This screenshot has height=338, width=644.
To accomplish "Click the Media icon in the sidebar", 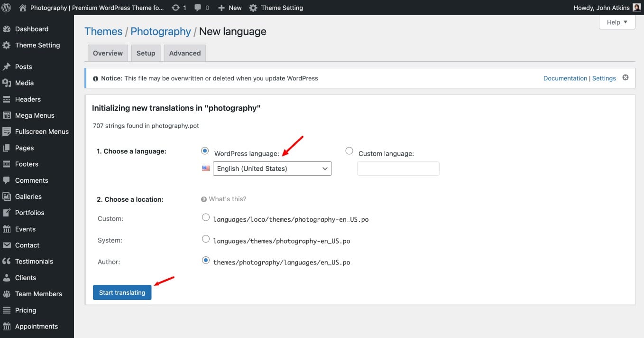I will tap(7, 83).
